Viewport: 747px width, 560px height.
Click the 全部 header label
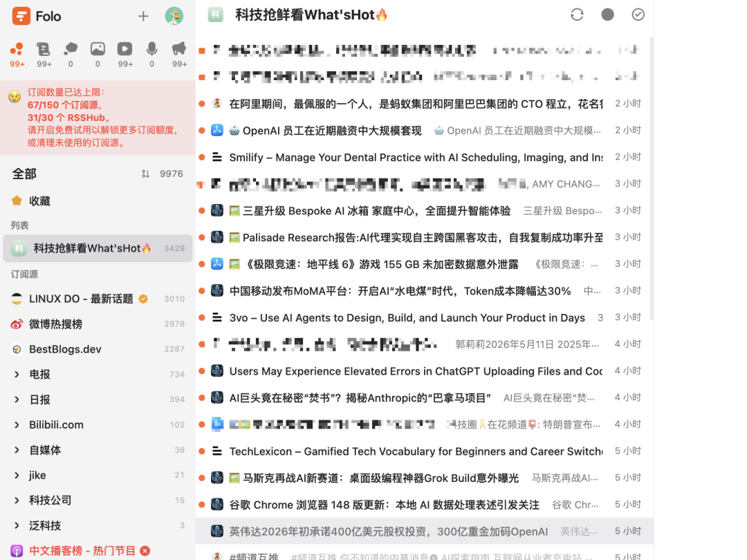[x=24, y=174]
